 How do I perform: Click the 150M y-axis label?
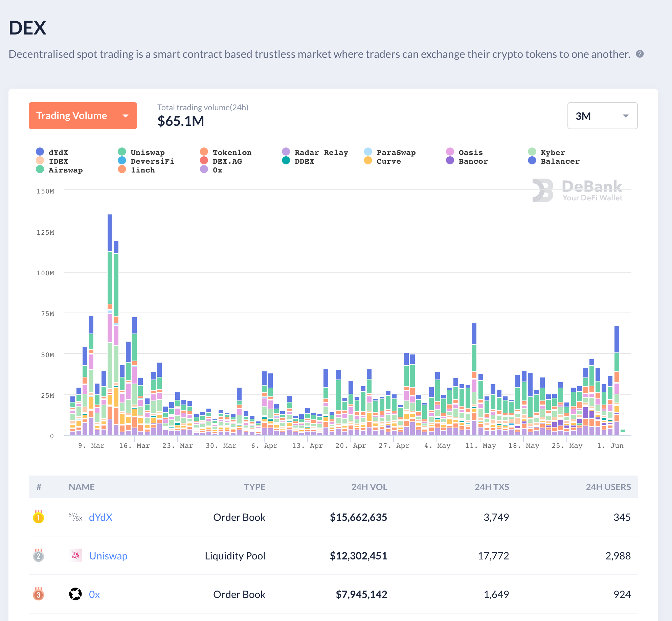coord(45,191)
